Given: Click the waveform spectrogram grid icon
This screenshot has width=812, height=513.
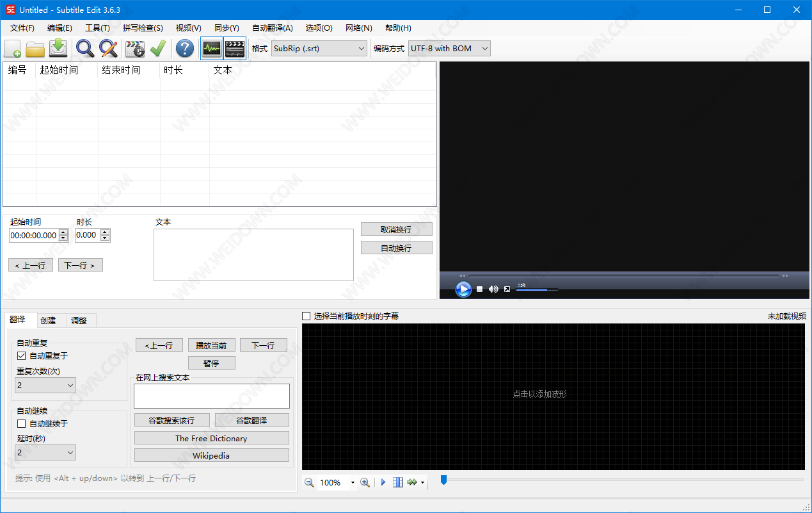Looking at the screenshot, I should [398, 482].
